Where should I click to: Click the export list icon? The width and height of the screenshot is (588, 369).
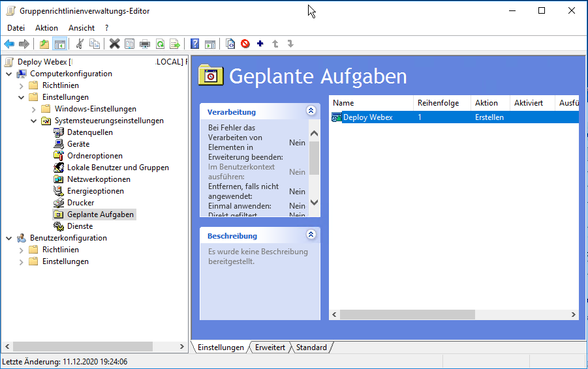175,44
